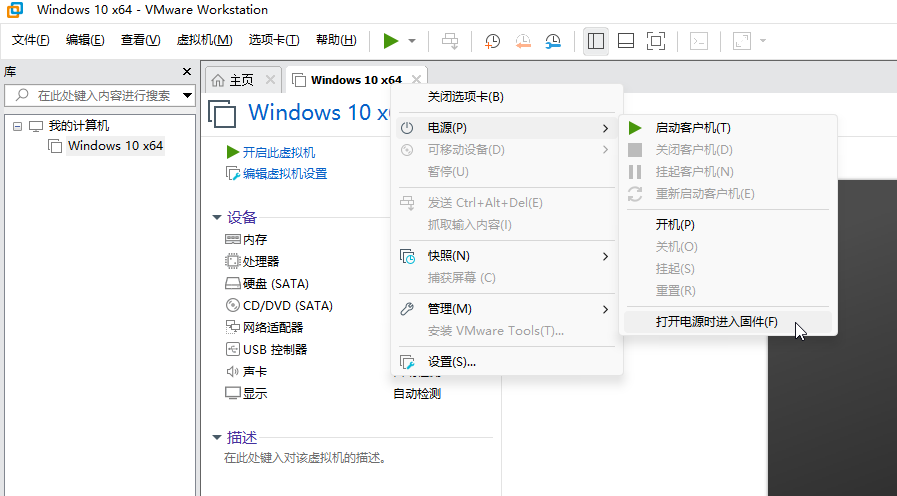Viewport: 897px width, 496px height.
Task: Click the console view toolbar icon
Action: click(x=700, y=41)
